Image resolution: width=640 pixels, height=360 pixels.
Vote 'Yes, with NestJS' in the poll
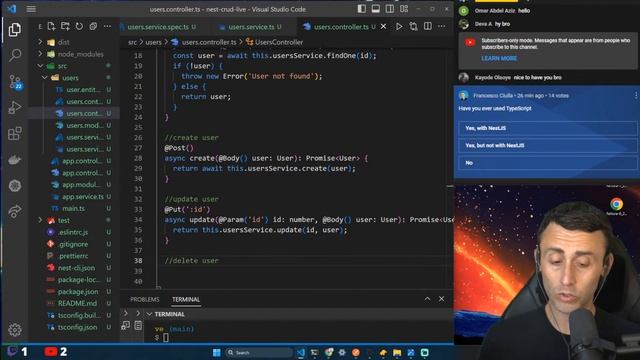click(547, 128)
